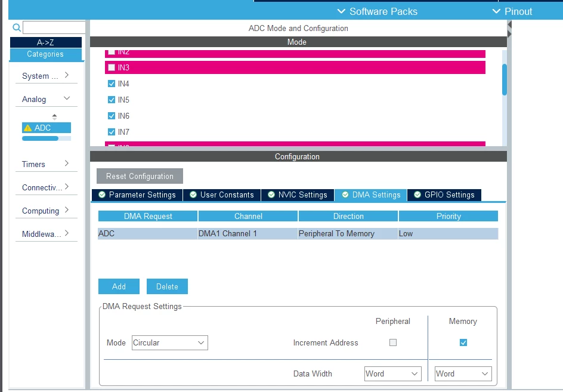The width and height of the screenshot is (563, 392).
Task: Open the Pinout dropdown menu
Action: pyautogui.click(x=512, y=11)
